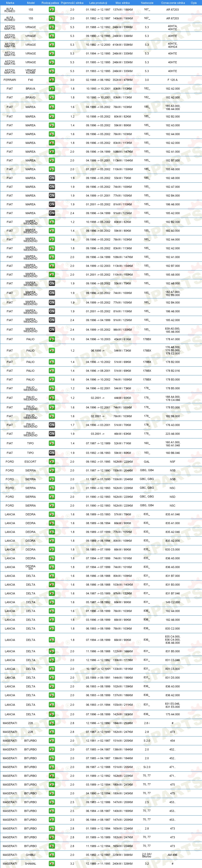Sort by the Marka column header
The width and height of the screenshot is (202, 868).
pyautogui.click(x=10, y=3)
